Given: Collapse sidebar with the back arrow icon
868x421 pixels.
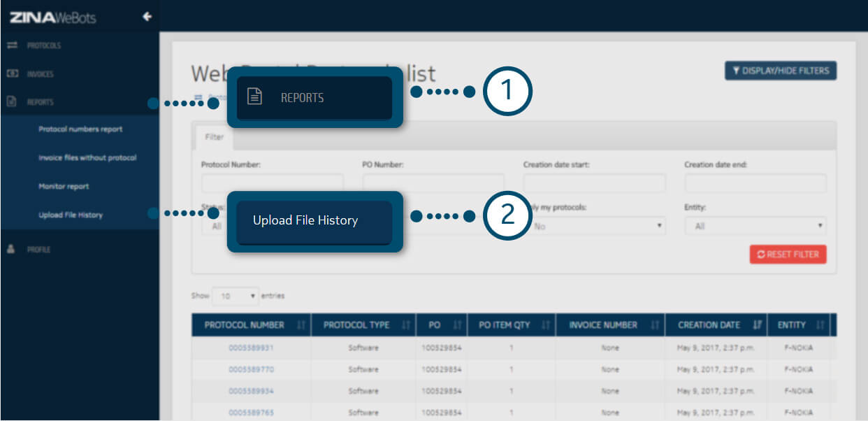Looking at the screenshot, I should [147, 17].
